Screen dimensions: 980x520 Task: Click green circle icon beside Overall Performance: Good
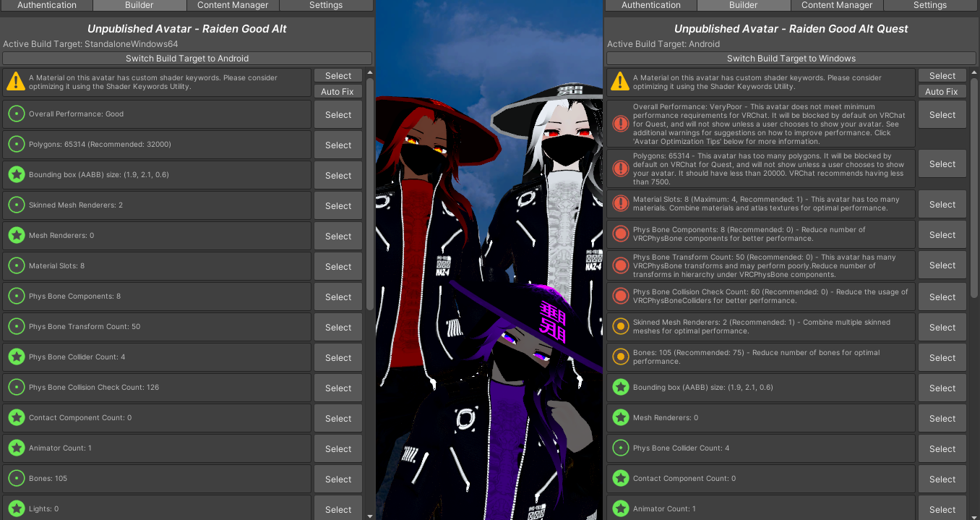click(16, 114)
